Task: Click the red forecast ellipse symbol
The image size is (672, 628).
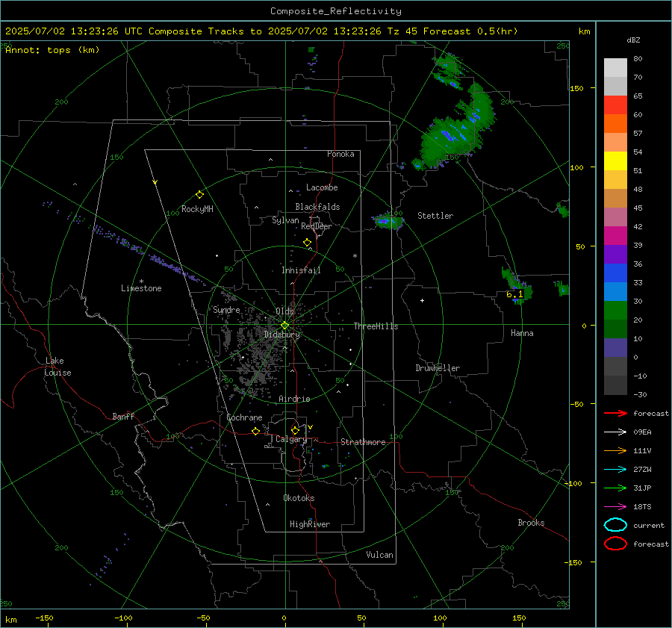Action: click(615, 544)
